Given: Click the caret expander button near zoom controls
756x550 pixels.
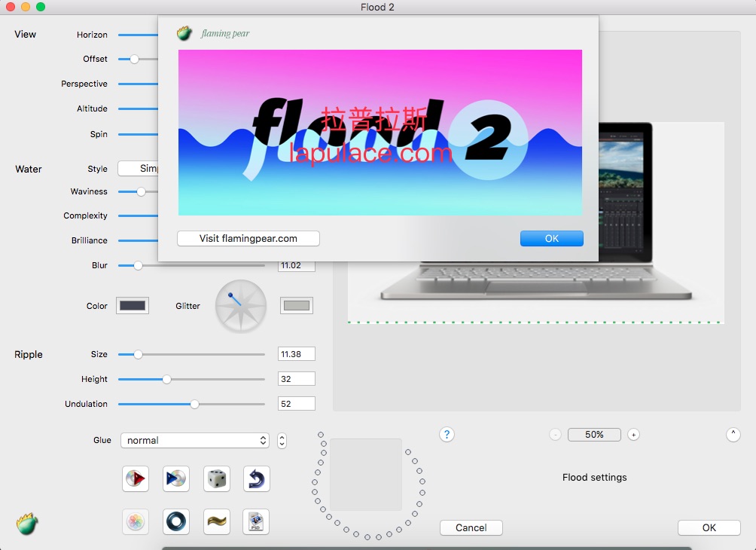Looking at the screenshot, I should pos(733,434).
